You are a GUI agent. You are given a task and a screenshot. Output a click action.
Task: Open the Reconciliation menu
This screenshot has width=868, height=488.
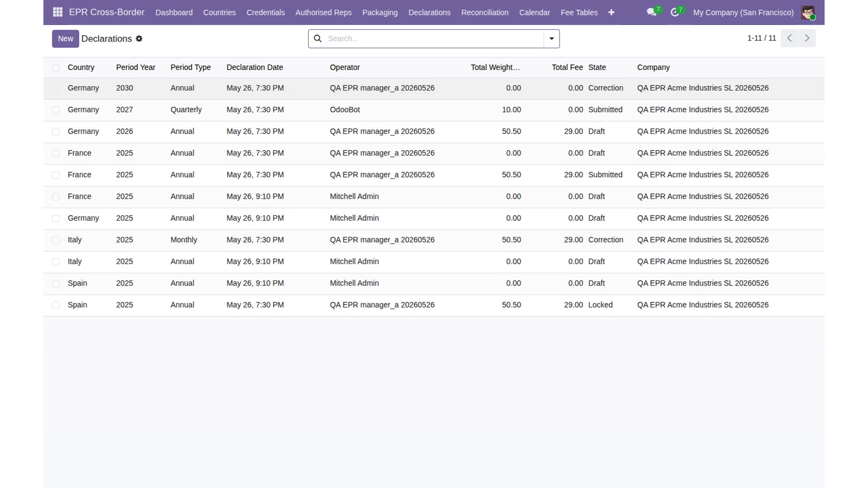coord(485,12)
